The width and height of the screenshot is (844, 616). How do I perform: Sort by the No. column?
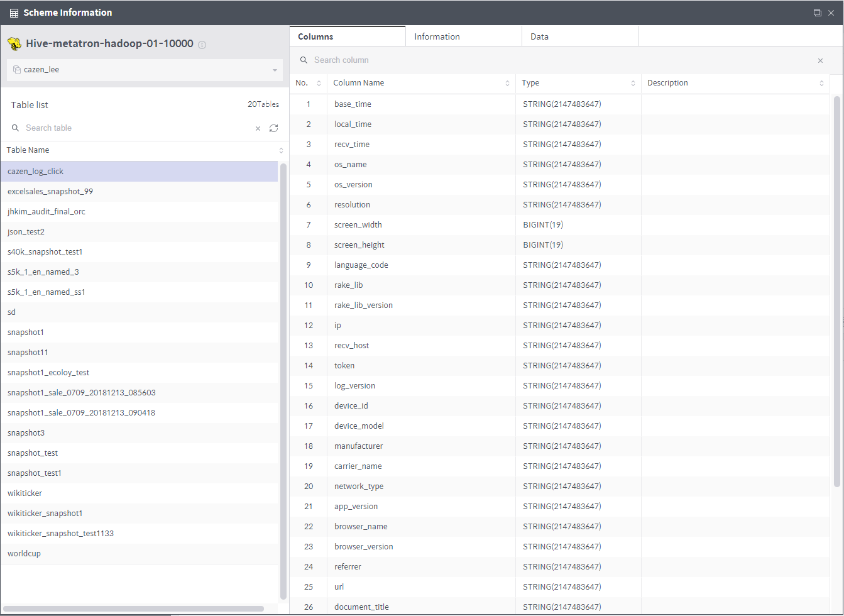pyautogui.click(x=319, y=83)
